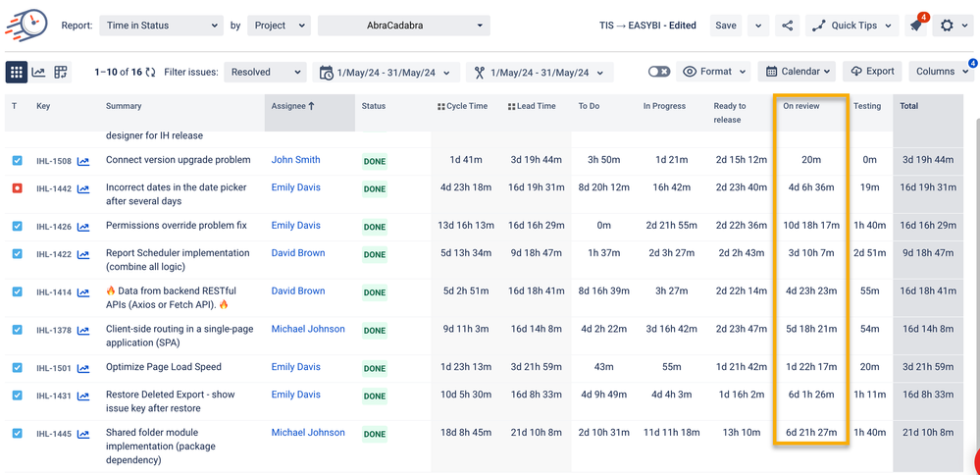Open the Columns menu

click(941, 72)
